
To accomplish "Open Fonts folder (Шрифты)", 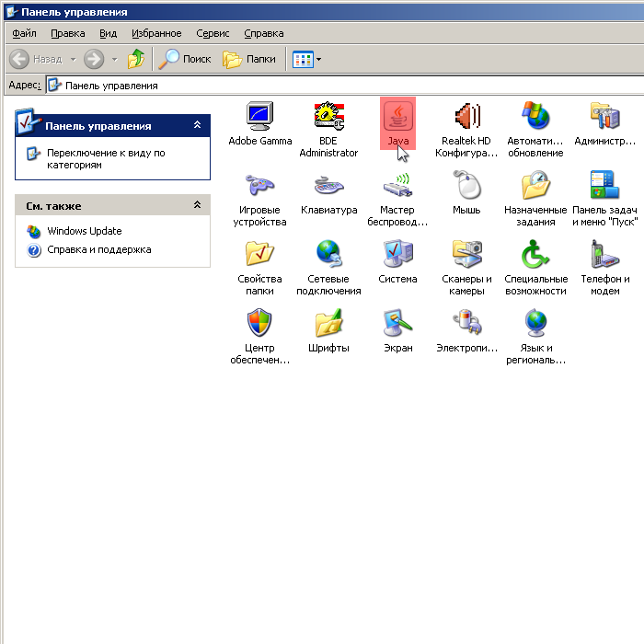I will pos(328,331).
